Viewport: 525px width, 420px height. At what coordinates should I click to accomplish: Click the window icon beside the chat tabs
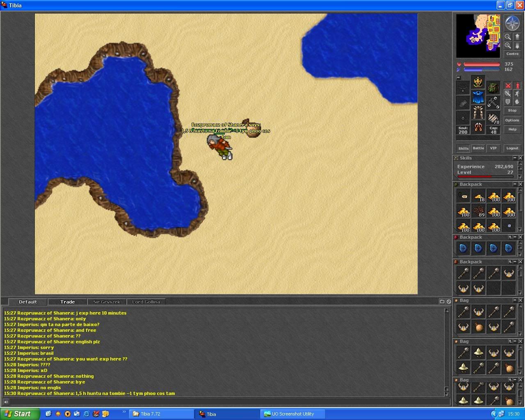coord(442,301)
